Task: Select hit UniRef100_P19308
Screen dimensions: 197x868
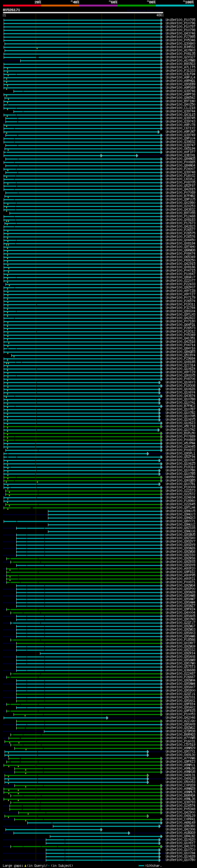Action: coord(180,386)
